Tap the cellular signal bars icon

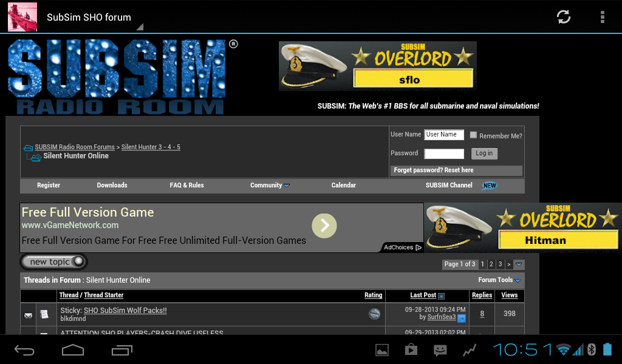578,349
